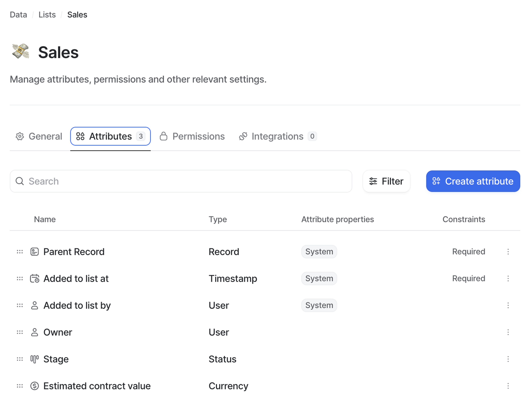532x404 pixels.
Task: Open the Filter options
Action: click(386, 181)
